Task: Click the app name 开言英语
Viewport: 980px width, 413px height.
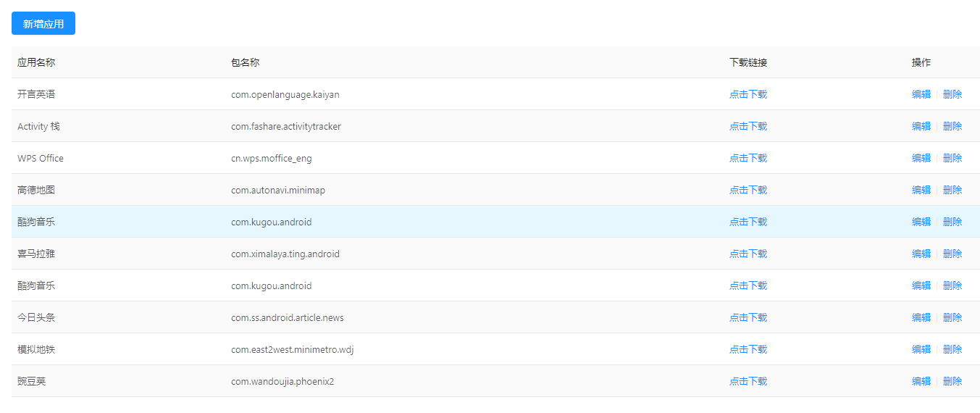Action: (36, 94)
